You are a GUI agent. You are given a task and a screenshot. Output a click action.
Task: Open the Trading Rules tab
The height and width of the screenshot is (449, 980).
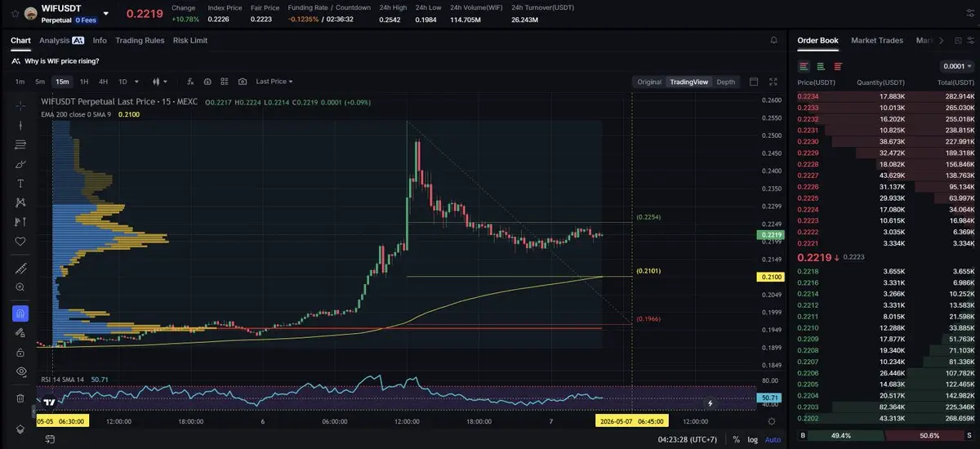click(x=140, y=40)
